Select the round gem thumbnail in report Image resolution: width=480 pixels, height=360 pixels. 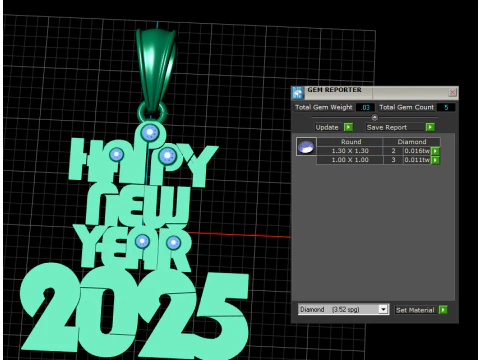click(306, 147)
